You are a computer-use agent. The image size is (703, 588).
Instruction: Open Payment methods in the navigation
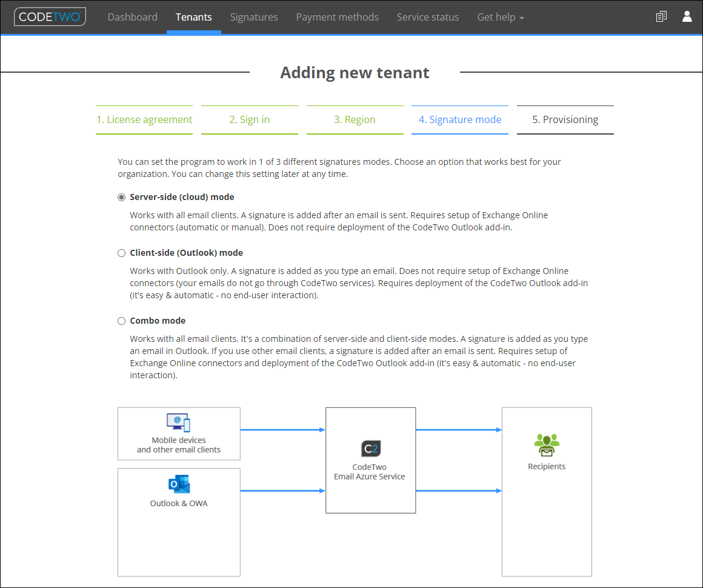[337, 17]
